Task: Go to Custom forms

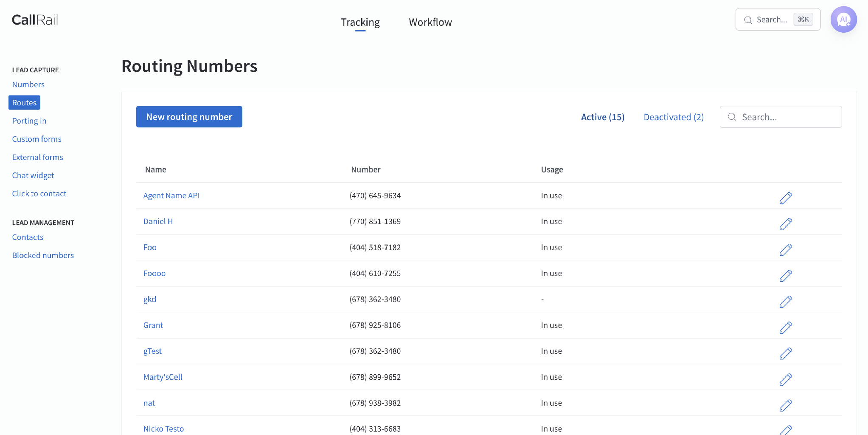Action: (37, 139)
